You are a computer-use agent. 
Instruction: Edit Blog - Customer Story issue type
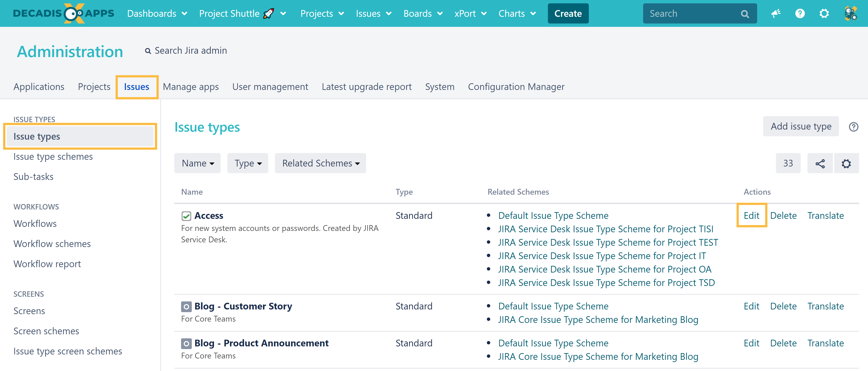[751, 307]
